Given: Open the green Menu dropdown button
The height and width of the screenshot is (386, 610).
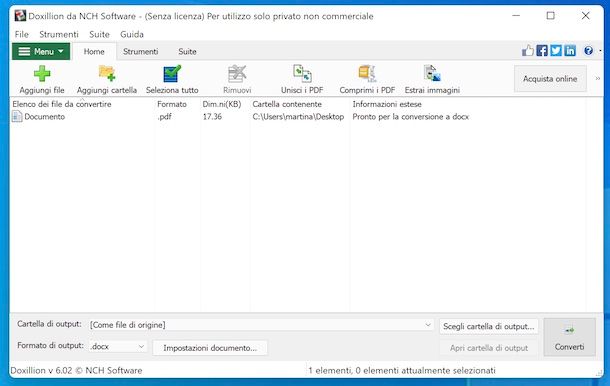Looking at the screenshot, I should (x=41, y=51).
